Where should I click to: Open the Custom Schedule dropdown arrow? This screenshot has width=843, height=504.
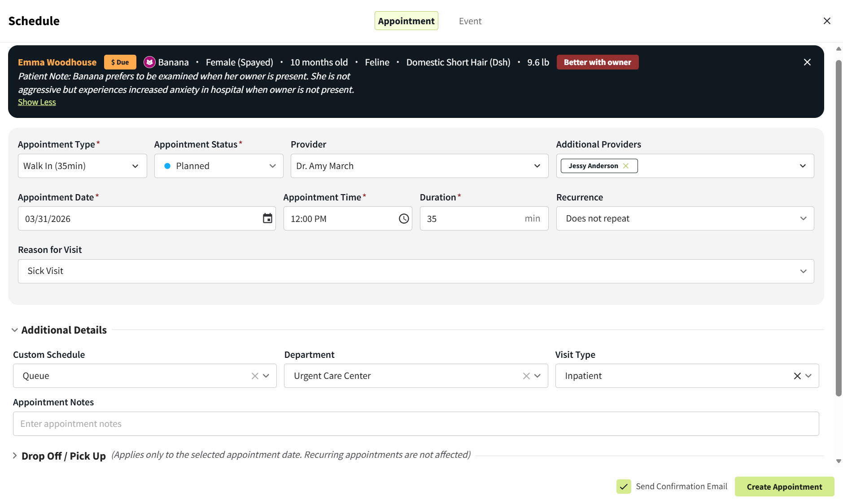tap(266, 376)
